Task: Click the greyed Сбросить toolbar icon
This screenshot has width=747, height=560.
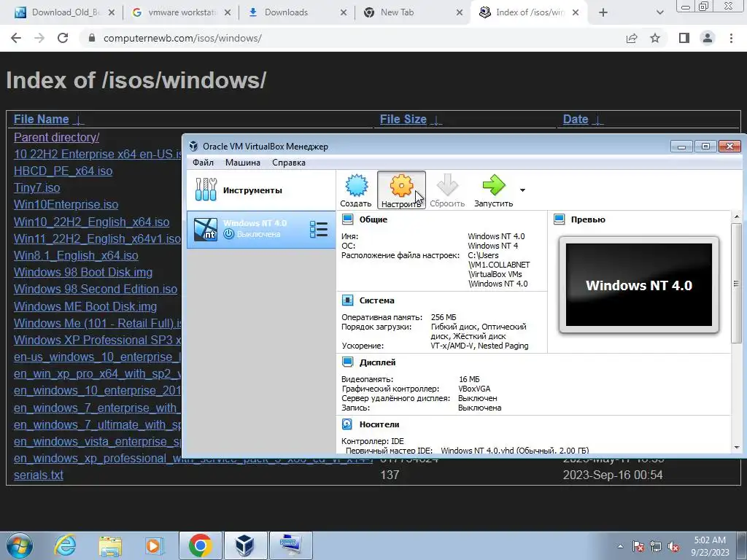Action: (447, 190)
